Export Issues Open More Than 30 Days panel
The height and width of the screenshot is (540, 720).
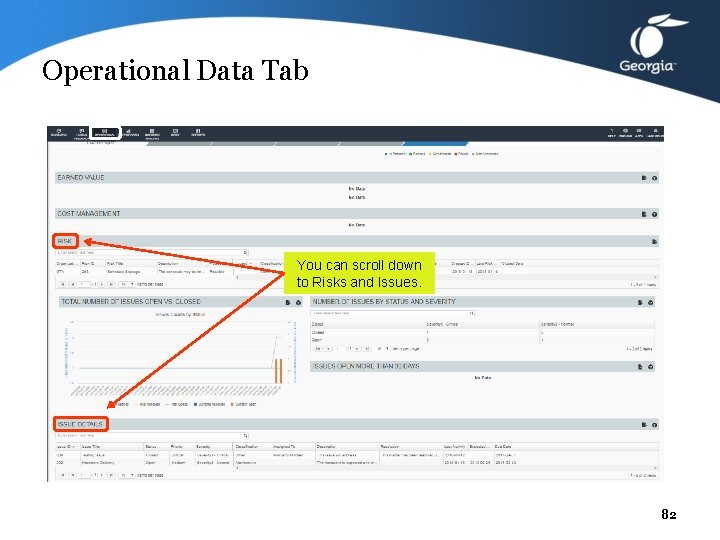tap(640, 366)
